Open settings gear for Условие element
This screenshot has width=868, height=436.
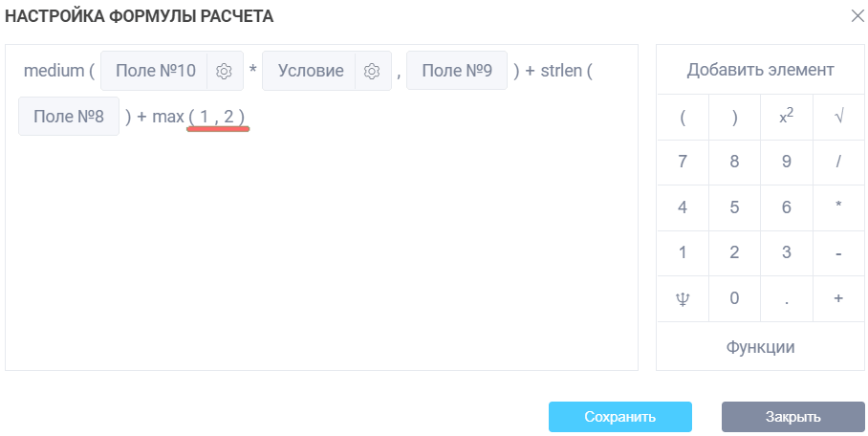(373, 71)
